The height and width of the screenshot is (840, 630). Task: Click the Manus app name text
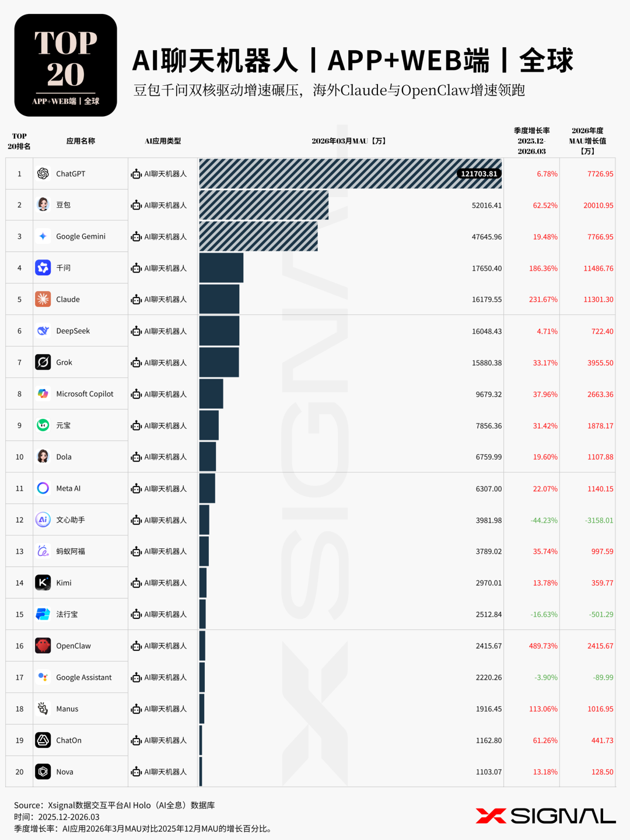pos(67,709)
